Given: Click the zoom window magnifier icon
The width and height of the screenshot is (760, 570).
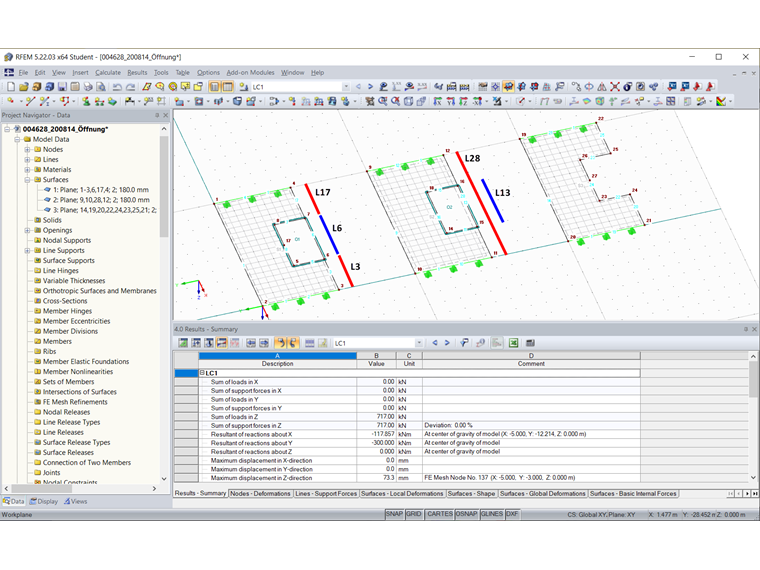Looking at the screenshot, I should click(x=382, y=101).
